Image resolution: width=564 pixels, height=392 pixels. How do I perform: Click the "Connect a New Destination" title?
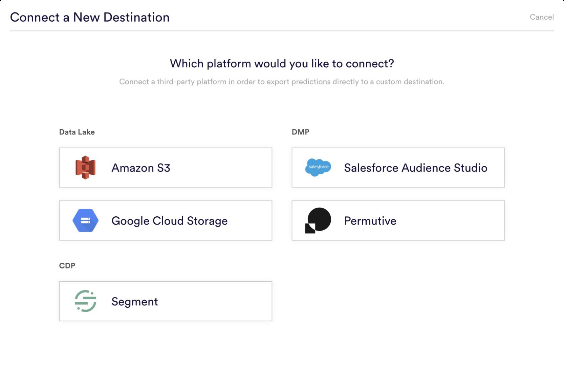pyautogui.click(x=90, y=17)
